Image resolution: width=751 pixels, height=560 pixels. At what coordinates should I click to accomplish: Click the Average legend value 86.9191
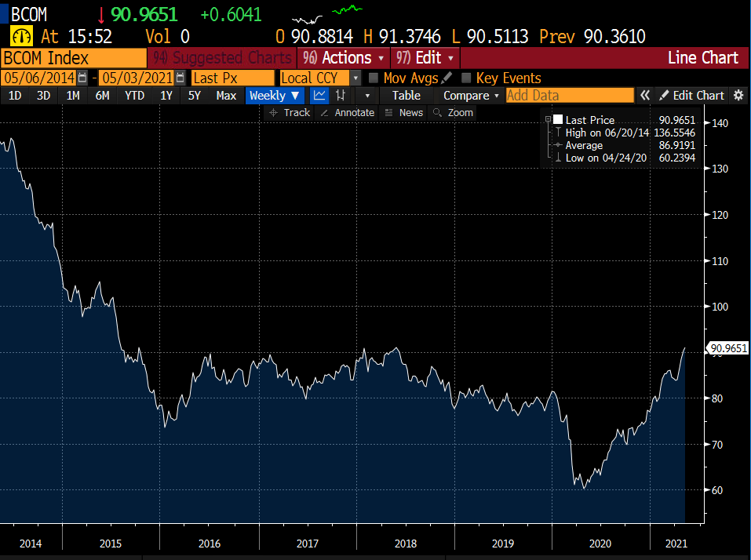click(676, 145)
